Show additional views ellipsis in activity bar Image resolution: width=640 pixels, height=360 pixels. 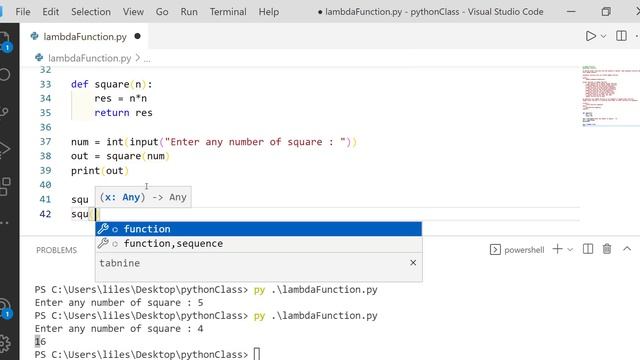[5, 223]
